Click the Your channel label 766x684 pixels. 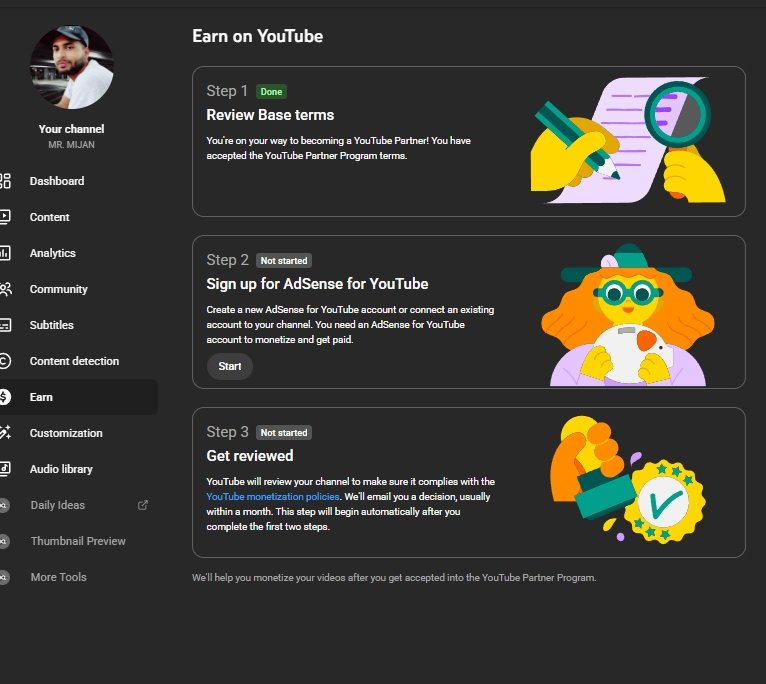point(71,129)
